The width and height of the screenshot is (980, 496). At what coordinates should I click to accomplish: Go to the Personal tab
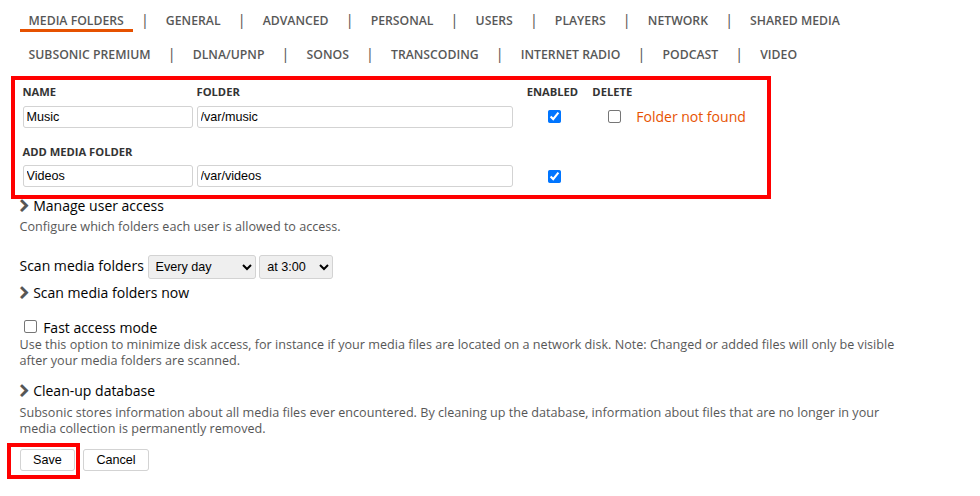tap(402, 21)
